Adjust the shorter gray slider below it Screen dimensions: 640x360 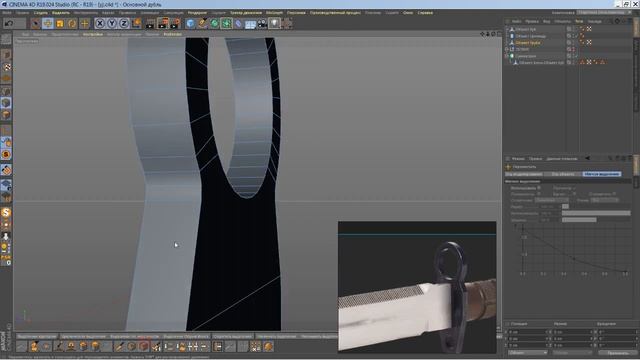click(579, 220)
